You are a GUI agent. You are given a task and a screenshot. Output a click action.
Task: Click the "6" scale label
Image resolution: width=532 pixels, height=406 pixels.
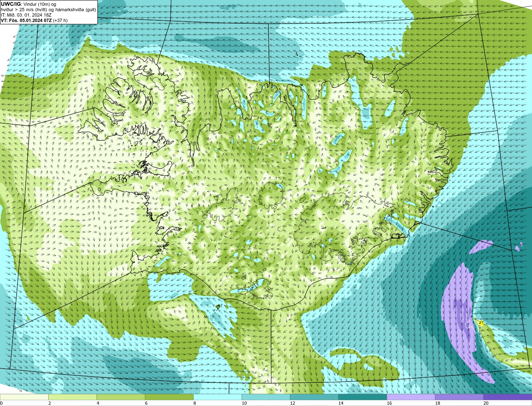146,403
